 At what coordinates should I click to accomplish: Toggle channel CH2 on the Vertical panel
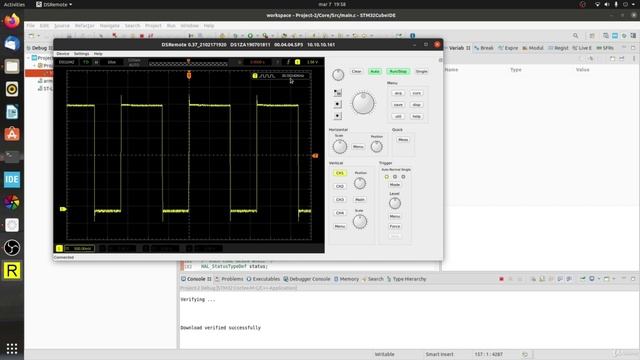[x=340, y=186]
